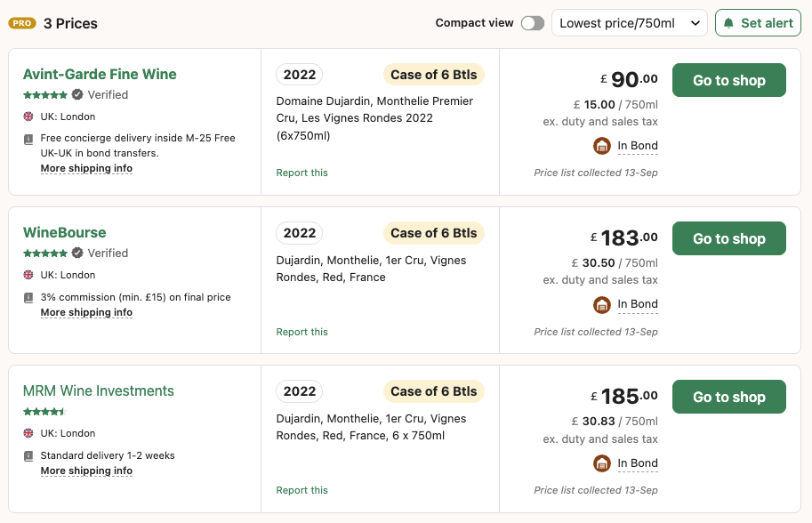
Task: Select the 2022 vintage tag on MRM listing
Action: (300, 391)
